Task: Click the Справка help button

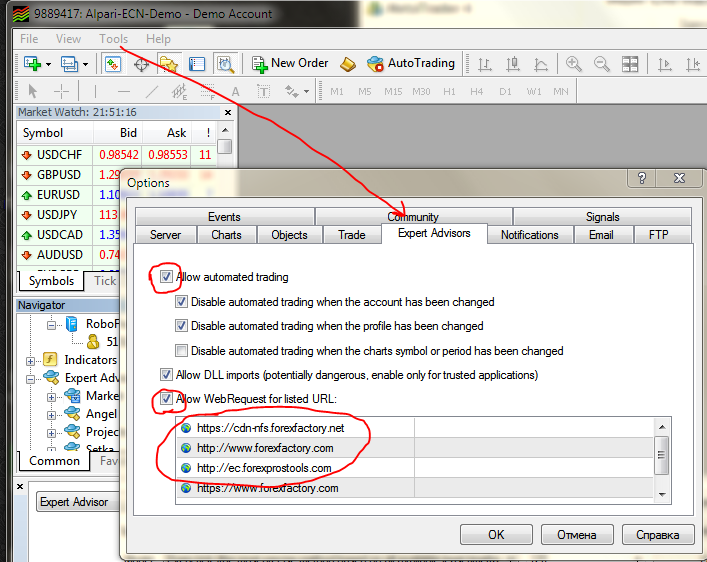Action: (x=657, y=534)
